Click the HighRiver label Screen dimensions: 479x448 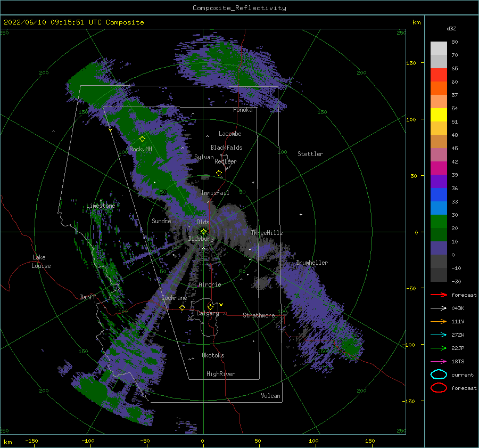click(x=221, y=374)
